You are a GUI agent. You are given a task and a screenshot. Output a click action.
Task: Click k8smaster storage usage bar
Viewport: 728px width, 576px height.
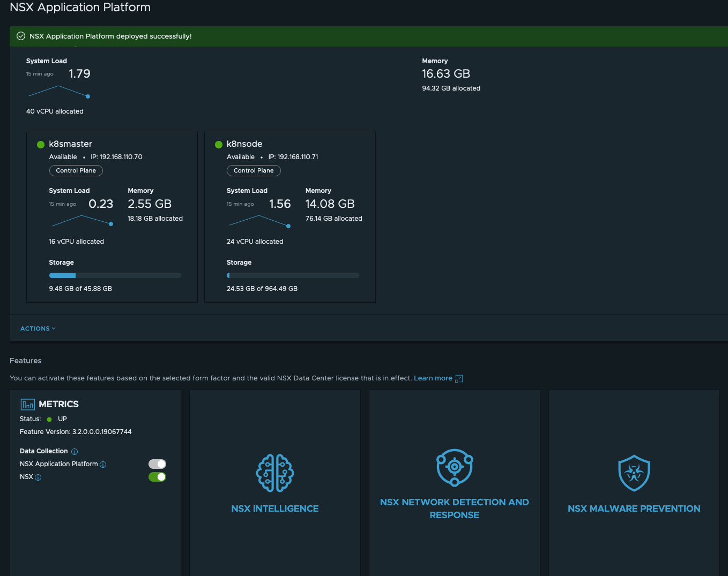(x=115, y=275)
